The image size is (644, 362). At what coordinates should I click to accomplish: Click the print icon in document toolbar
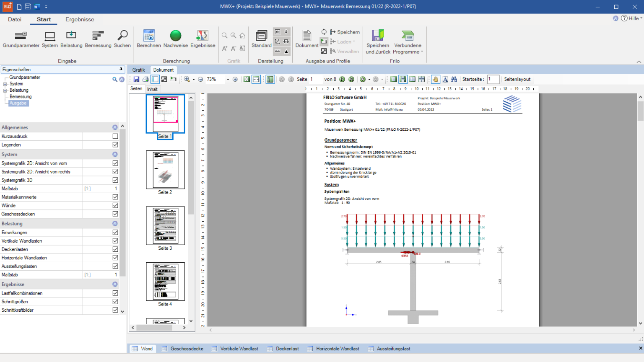pyautogui.click(x=145, y=79)
